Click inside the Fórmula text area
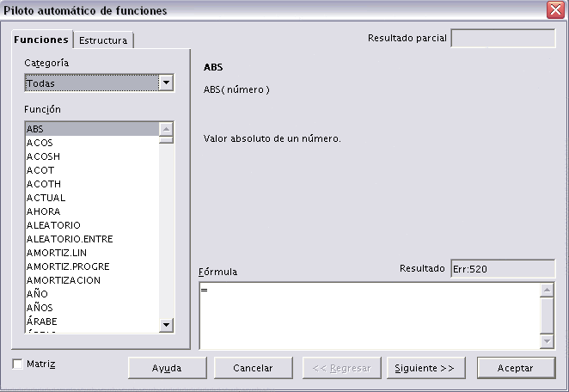This screenshot has width=569, height=392. coord(370,314)
